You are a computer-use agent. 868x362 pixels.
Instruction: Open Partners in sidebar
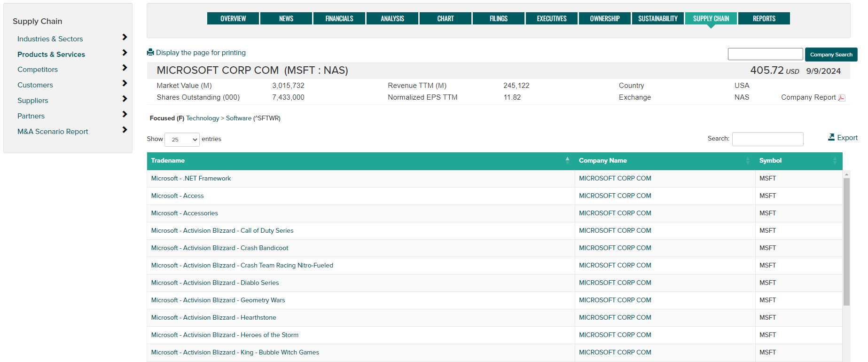pos(31,116)
